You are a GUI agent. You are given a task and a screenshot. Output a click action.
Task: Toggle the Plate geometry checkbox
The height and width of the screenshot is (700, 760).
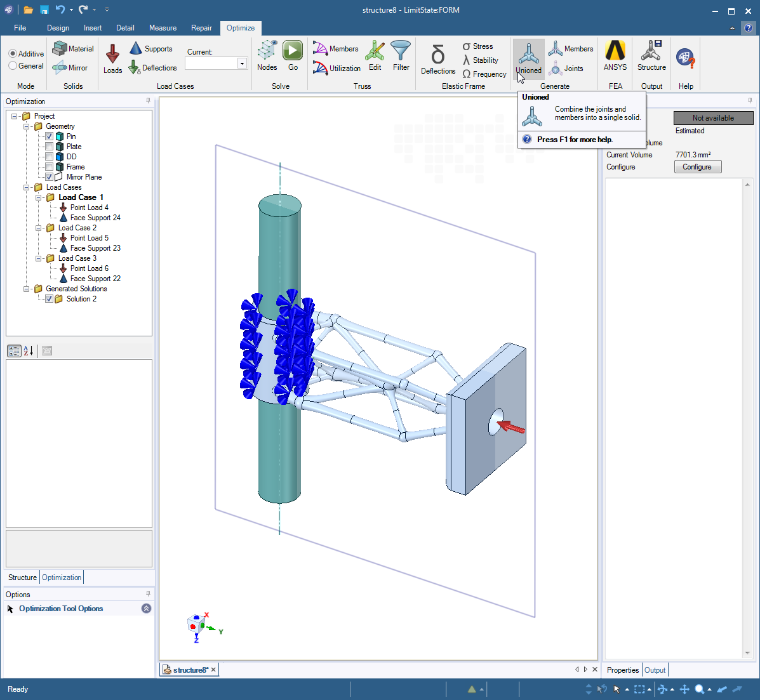click(x=49, y=147)
